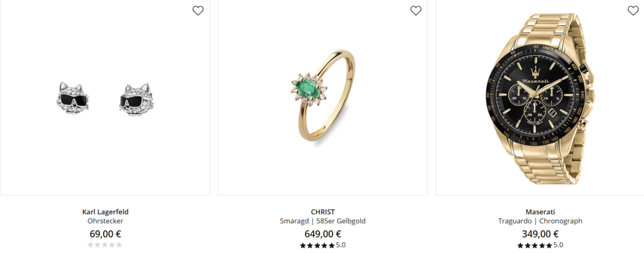
Task: Click the 349,00 € price
Action: (540, 234)
